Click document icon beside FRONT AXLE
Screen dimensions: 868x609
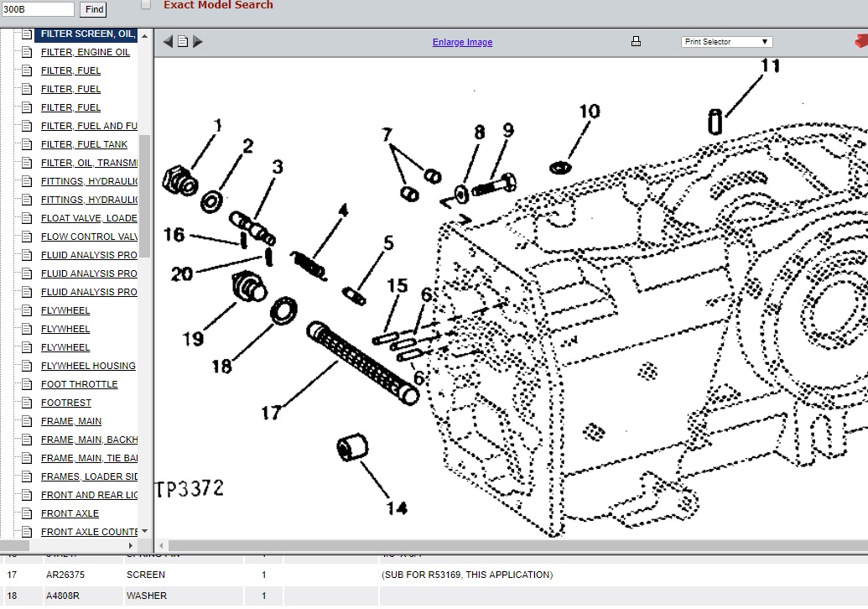point(26,513)
